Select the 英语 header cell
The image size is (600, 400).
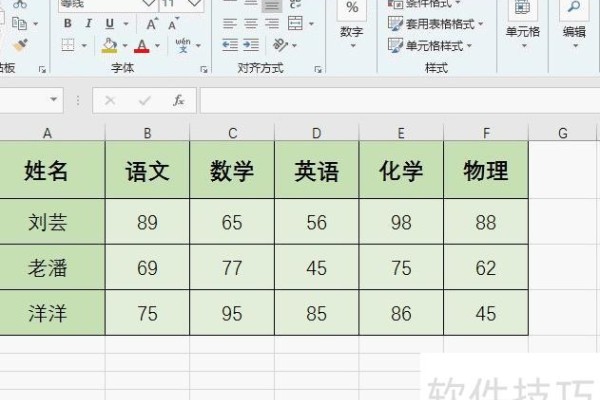coord(316,170)
